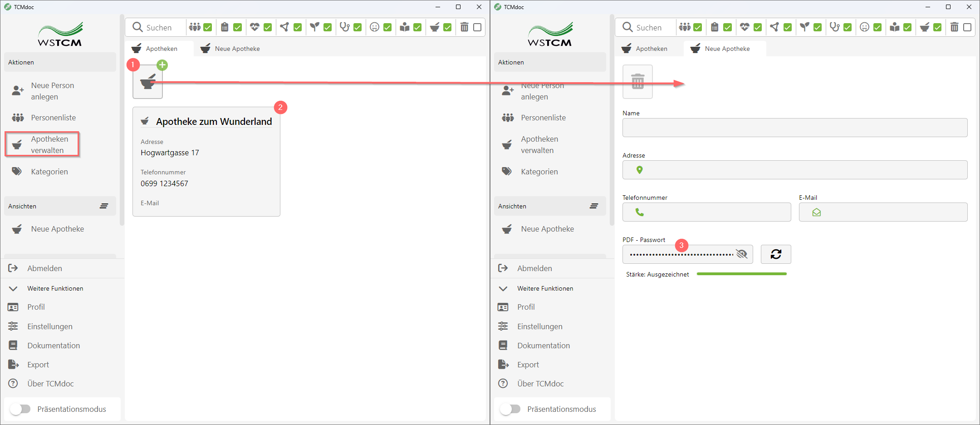
Task: Click Abmelden in the left window
Action: (44, 268)
